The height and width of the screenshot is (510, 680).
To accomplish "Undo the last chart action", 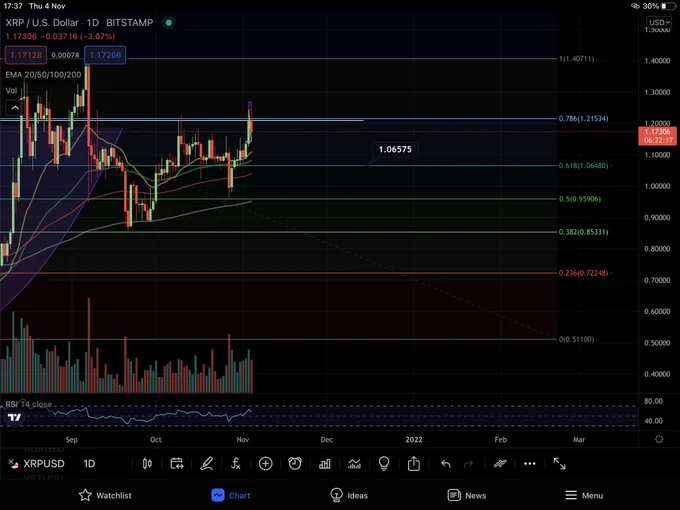I will (x=446, y=464).
